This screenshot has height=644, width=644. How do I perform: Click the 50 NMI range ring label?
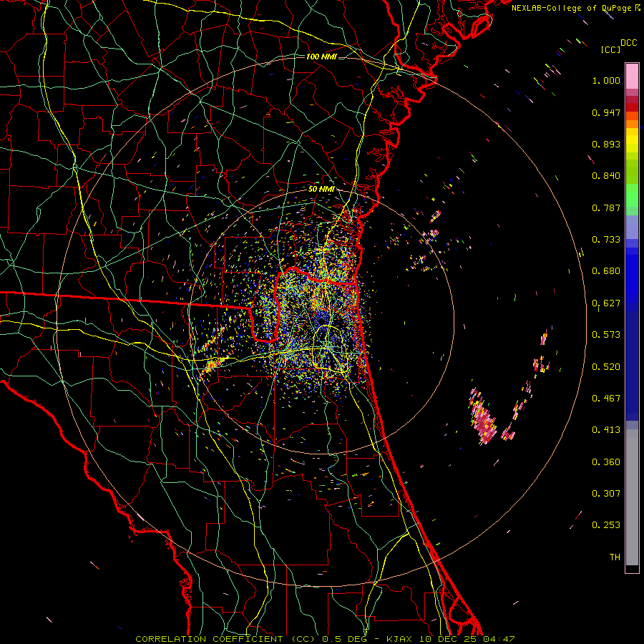tap(321, 189)
